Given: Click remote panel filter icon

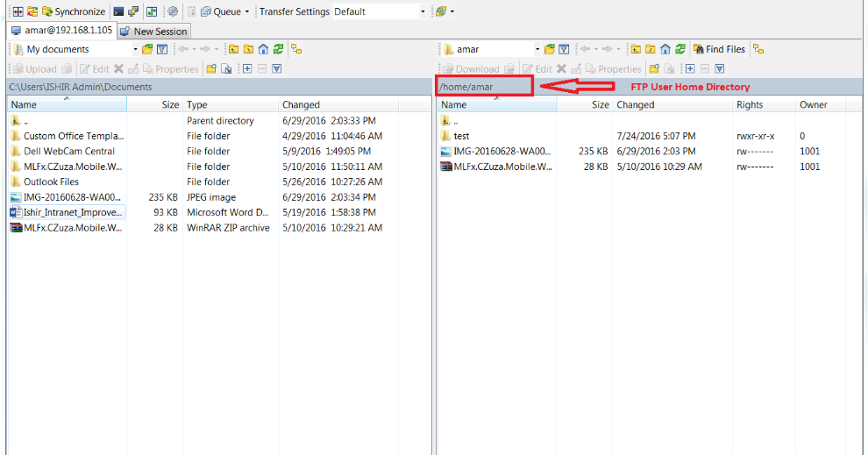Looking at the screenshot, I should 564,49.
